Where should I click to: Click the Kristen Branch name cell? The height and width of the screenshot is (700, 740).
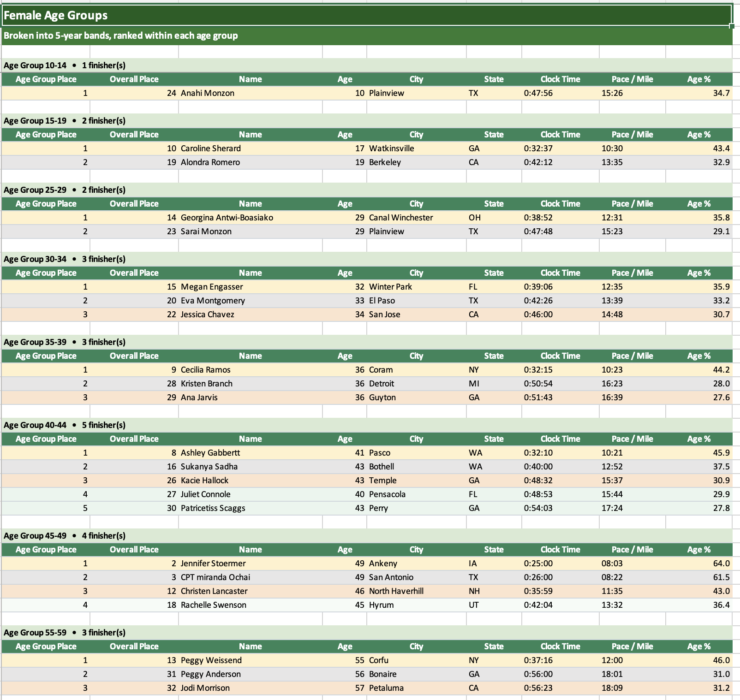point(207,384)
